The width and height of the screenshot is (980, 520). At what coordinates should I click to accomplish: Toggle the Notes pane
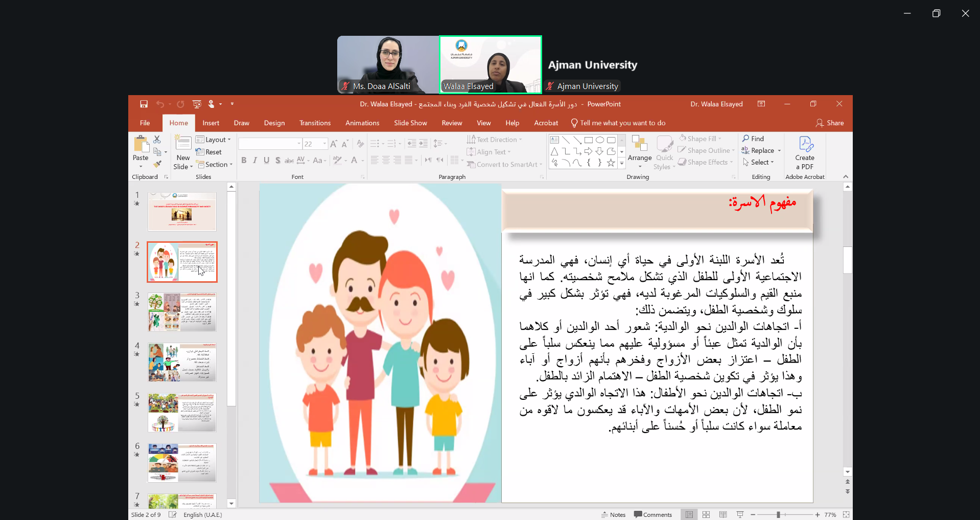(x=614, y=515)
